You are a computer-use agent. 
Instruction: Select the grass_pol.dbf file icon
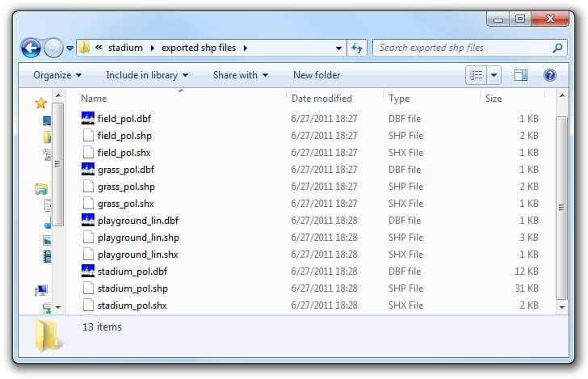click(88, 169)
